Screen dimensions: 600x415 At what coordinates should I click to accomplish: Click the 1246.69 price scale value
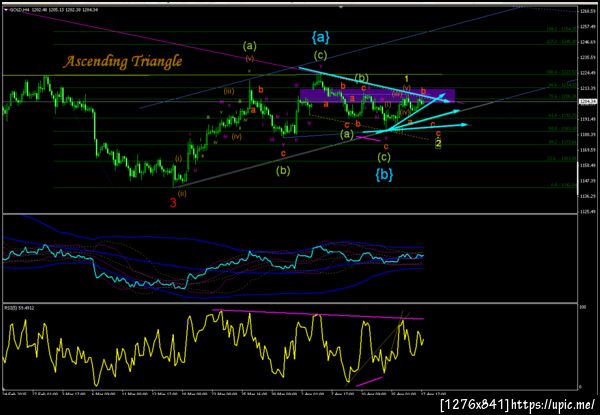pyautogui.click(x=587, y=42)
